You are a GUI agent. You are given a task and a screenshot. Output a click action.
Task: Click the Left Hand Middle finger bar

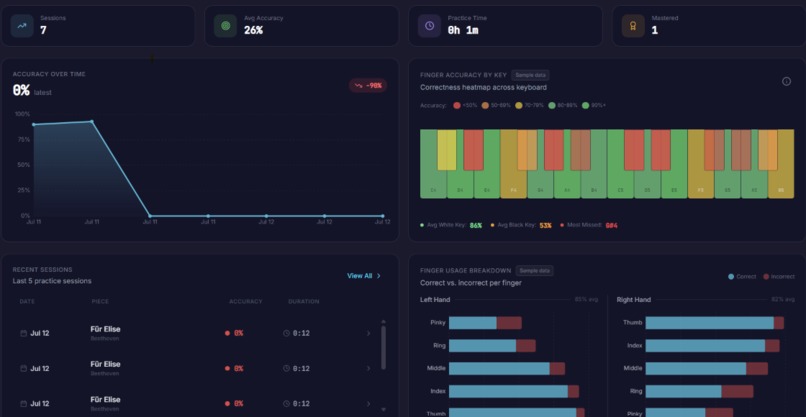(507, 368)
